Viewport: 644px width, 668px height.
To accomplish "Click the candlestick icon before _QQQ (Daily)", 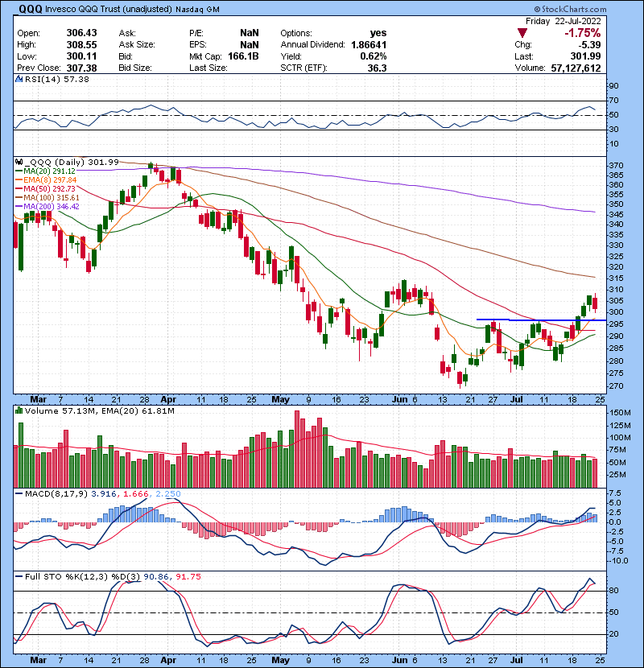I will click(x=19, y=162).
